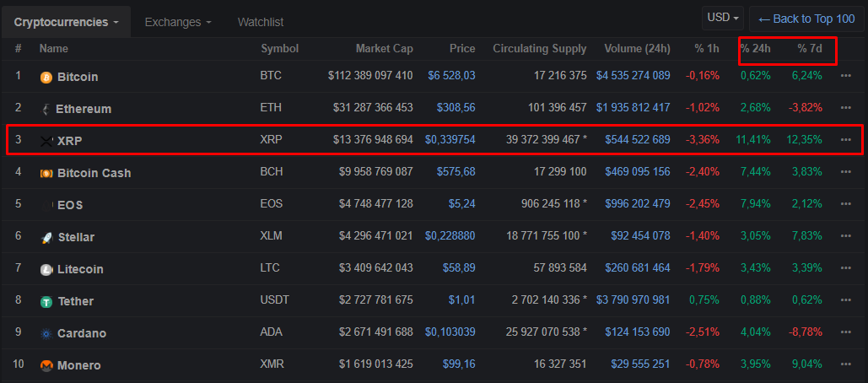This screenshot has width=868, height=383.
Task: Open the USD currency selector
Action: pyautogui.click(x=724, y=18)
